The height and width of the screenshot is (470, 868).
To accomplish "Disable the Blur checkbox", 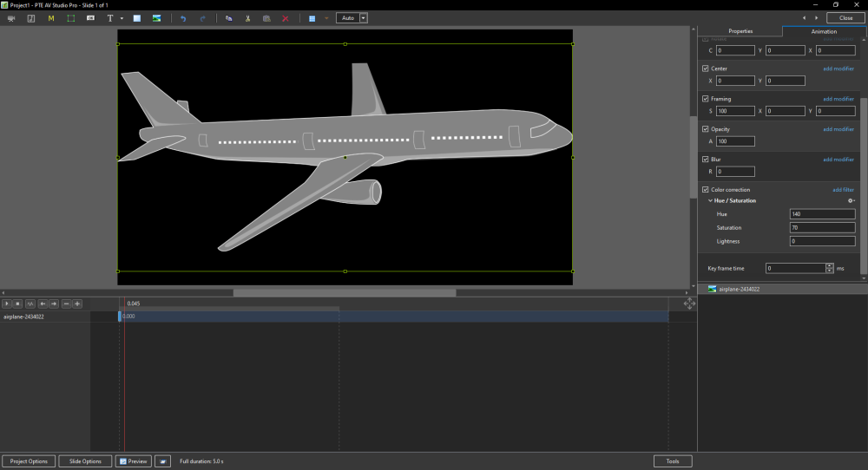I will click(706, 160).
